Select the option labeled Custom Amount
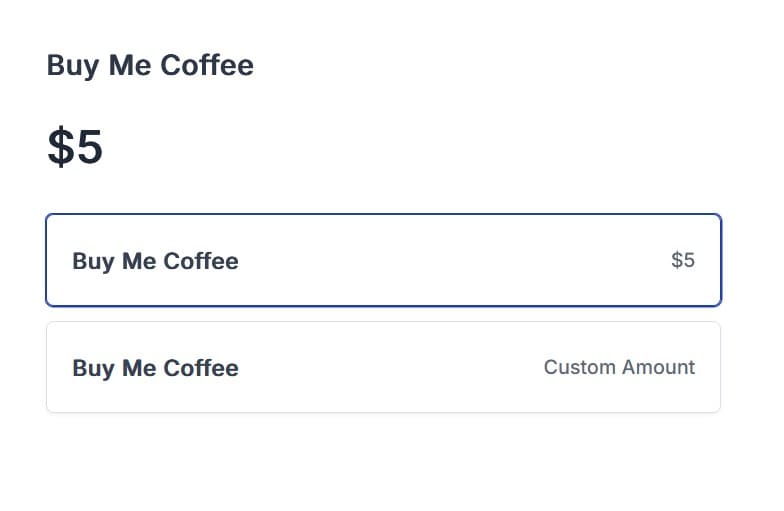The height and width of the screenshot is (511, 784). [x=383, y=367]
